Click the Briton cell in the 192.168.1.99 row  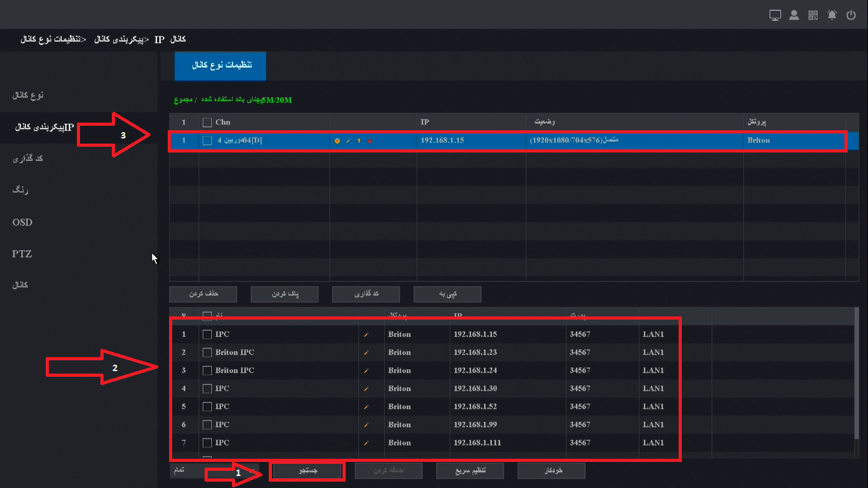click(400, 424)
